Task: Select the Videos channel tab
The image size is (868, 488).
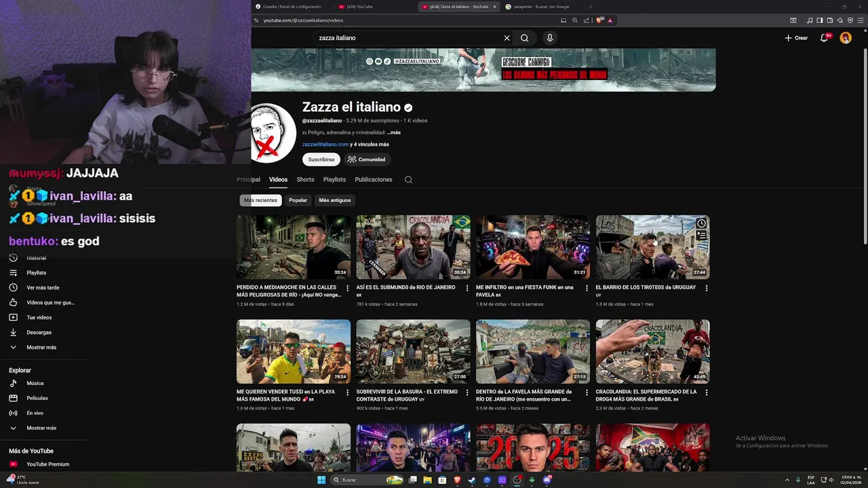Action: pos(278,180)
